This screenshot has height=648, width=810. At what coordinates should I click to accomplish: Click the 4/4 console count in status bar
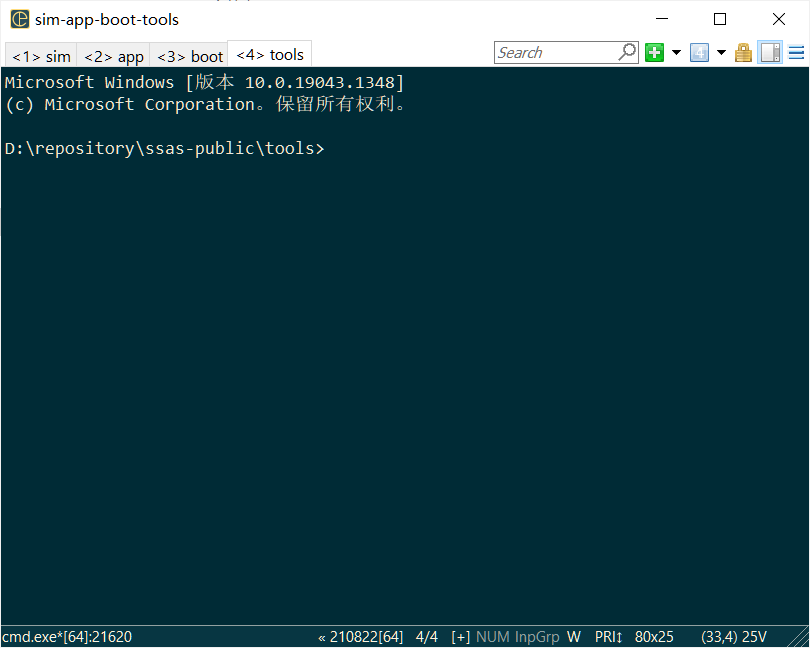pos(427,637)
